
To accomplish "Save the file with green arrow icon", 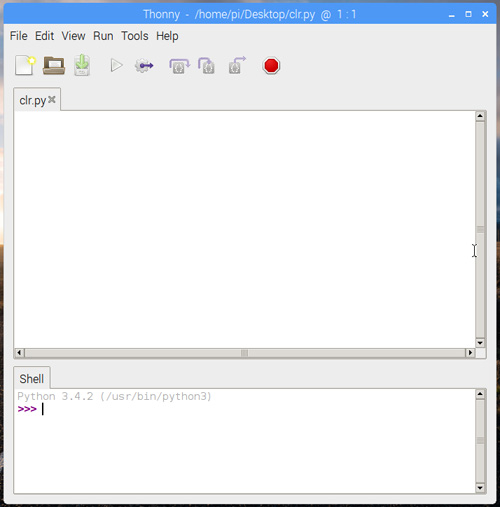I will point(82,65).
